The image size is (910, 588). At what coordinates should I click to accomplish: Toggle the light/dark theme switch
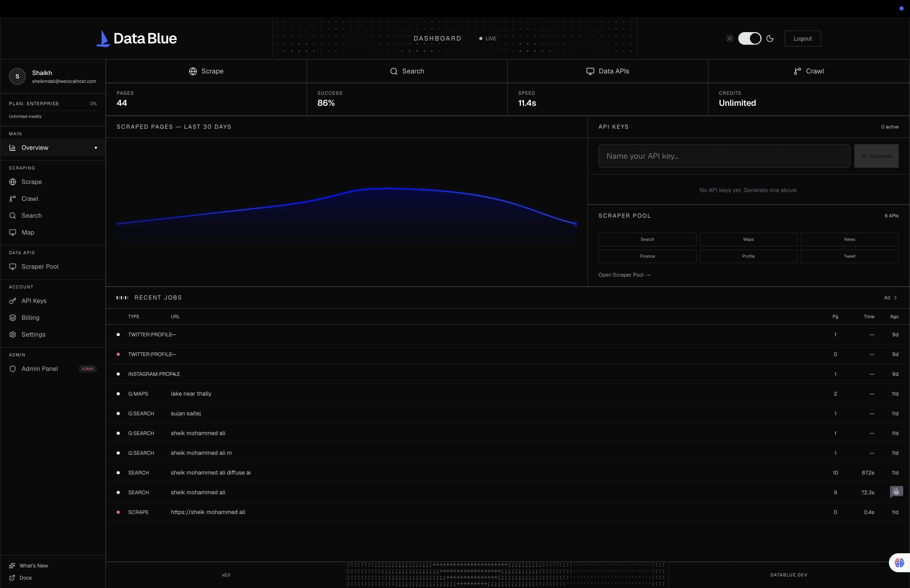749,39
